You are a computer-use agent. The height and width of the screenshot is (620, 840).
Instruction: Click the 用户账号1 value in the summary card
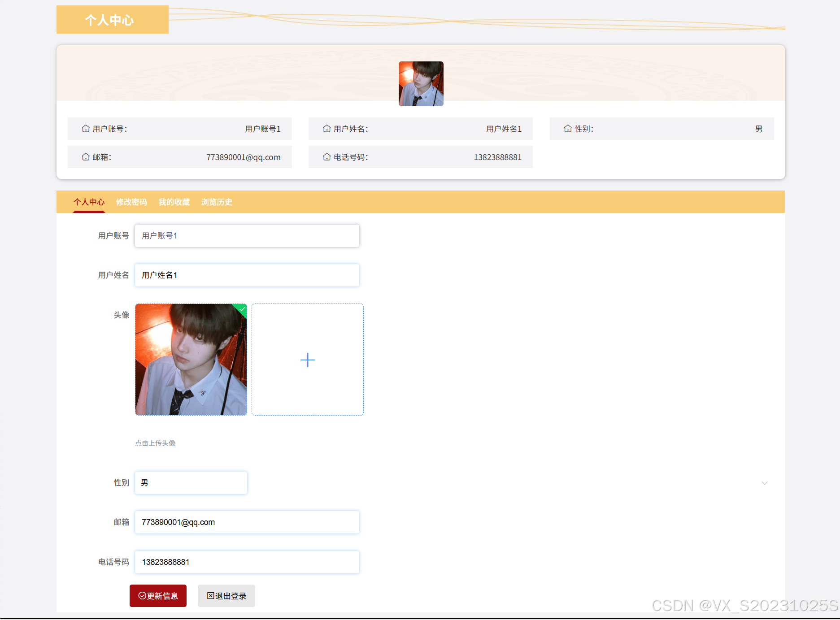263,129
